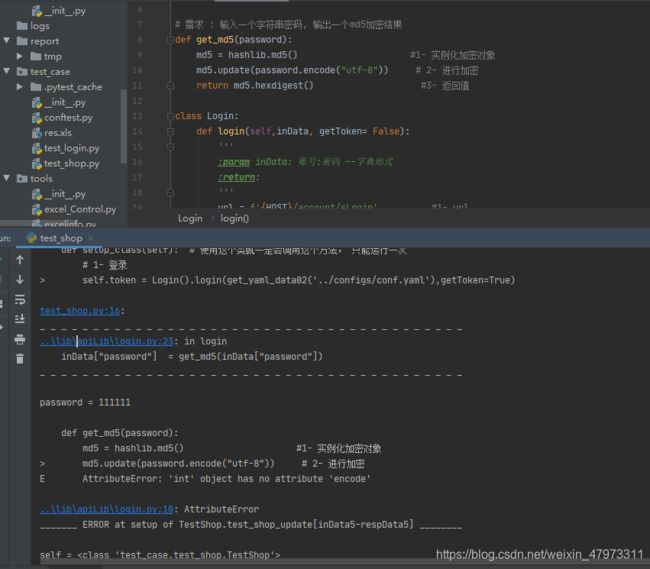Viewport: 650px width, 569px height.
Task: Click the 'password = 111111' output line
Action: (x=85, y=402)
